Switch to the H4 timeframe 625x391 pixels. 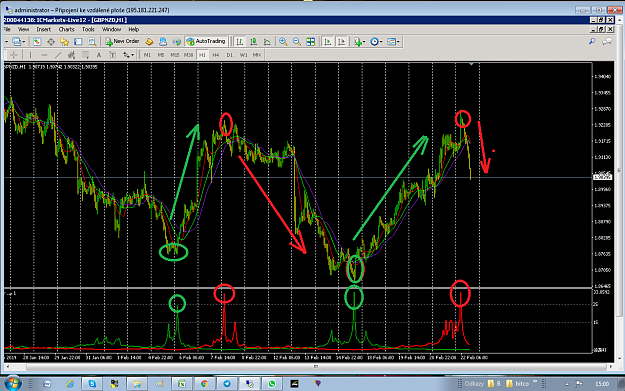pos(216,55)
